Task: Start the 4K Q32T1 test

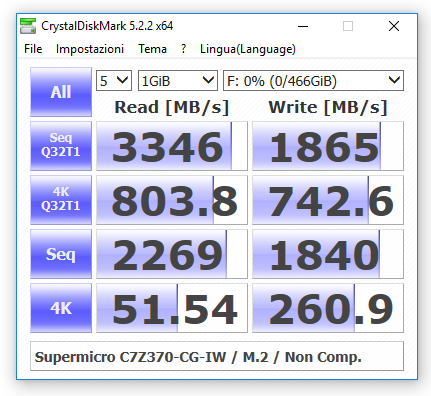Action: coord(61,200)
